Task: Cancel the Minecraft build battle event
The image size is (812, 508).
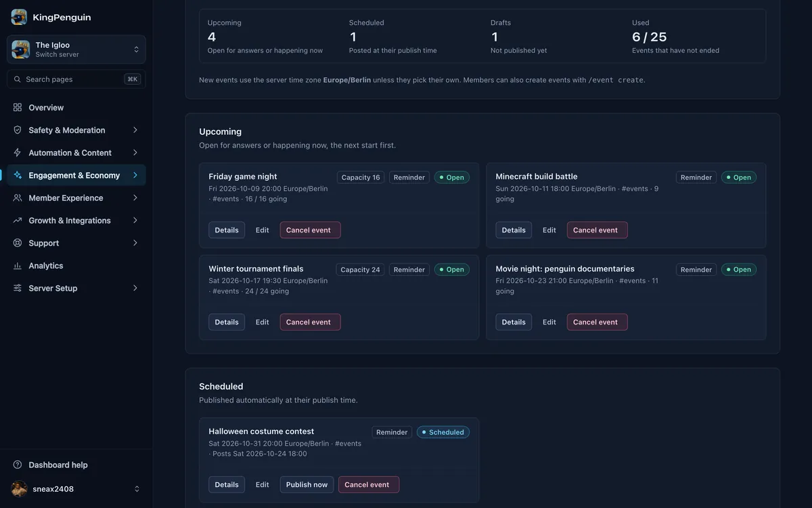Action: 597,230
